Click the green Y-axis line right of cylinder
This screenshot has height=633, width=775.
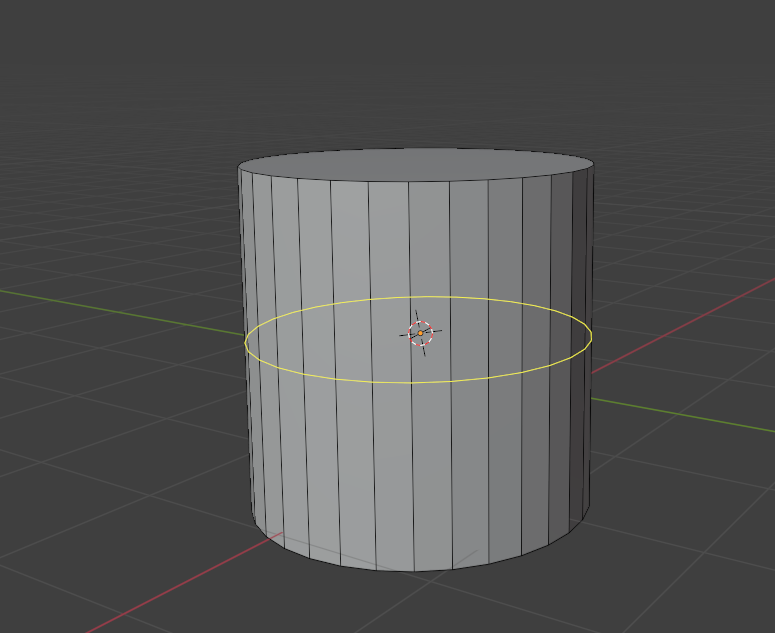[x=683, y=415]
